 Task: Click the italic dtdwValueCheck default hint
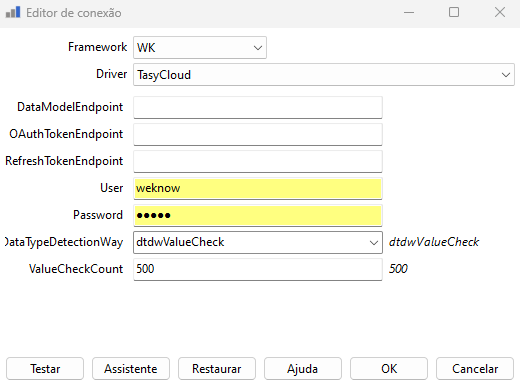pyautogui.click(x=434, y=242)
